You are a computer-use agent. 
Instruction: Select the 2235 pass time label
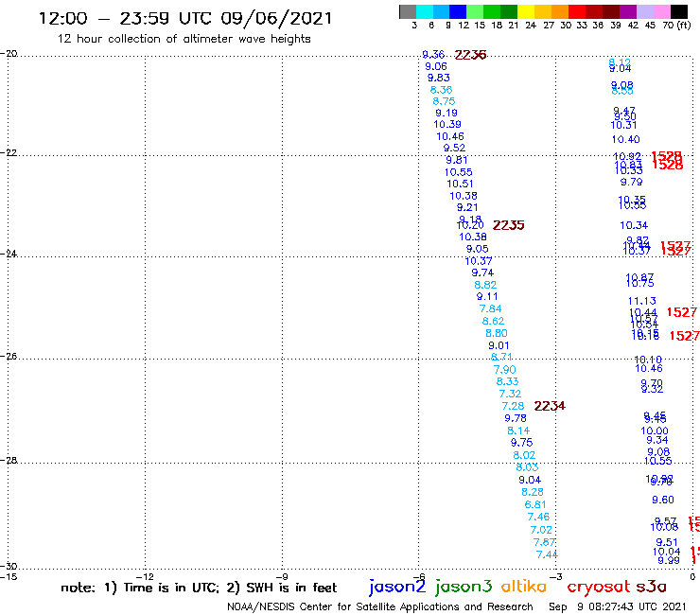(x=508, y=225)
